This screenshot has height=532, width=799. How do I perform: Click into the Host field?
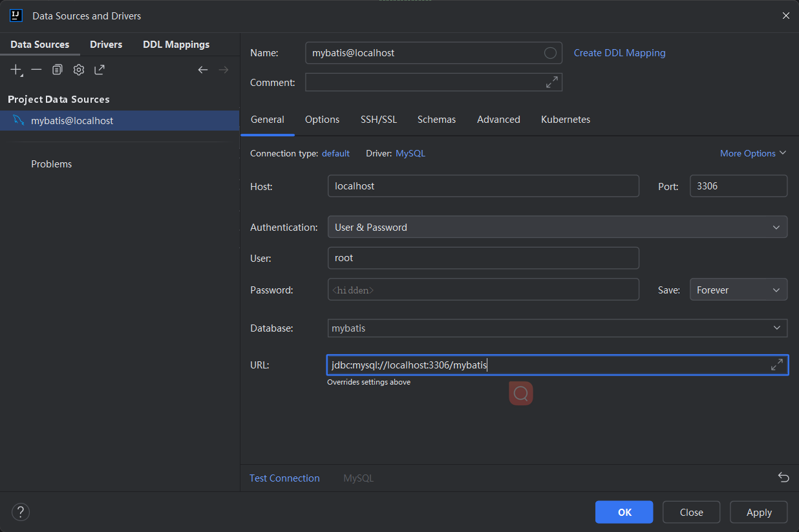pyautogui.click(x=483, y=186)
